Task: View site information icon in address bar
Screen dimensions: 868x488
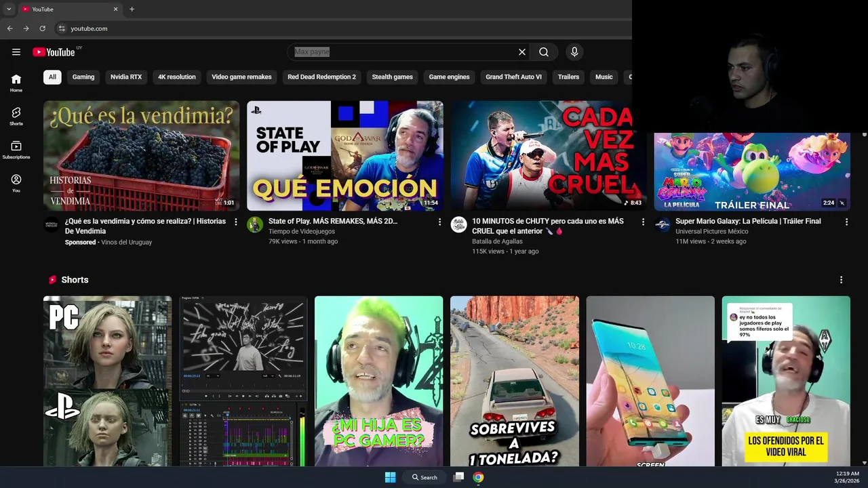Action: coord(62,28)
